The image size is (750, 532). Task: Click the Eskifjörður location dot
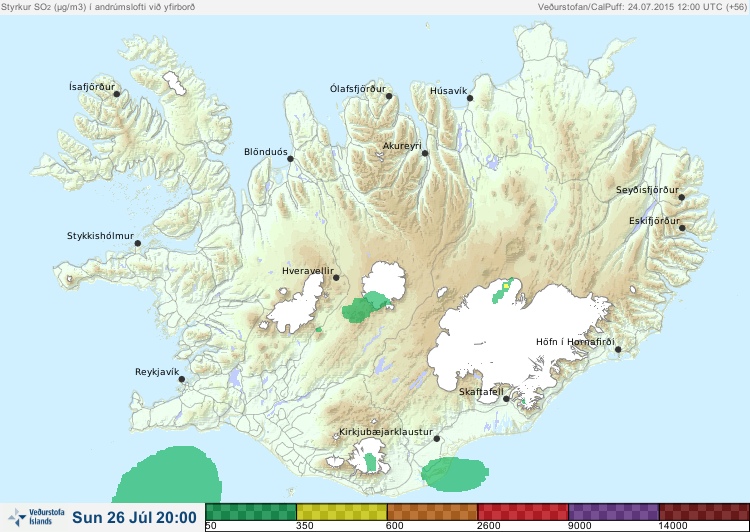pyautogui.click(x=683, y=228)
